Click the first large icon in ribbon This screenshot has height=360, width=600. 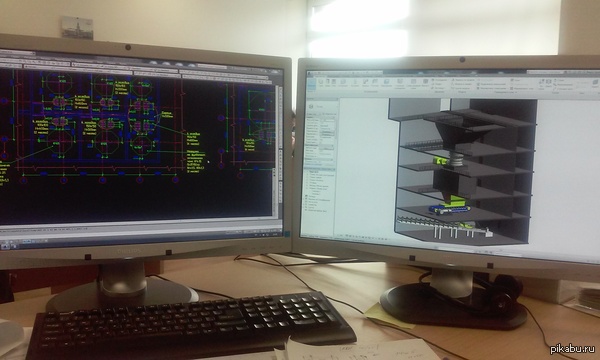coord(321,82)
